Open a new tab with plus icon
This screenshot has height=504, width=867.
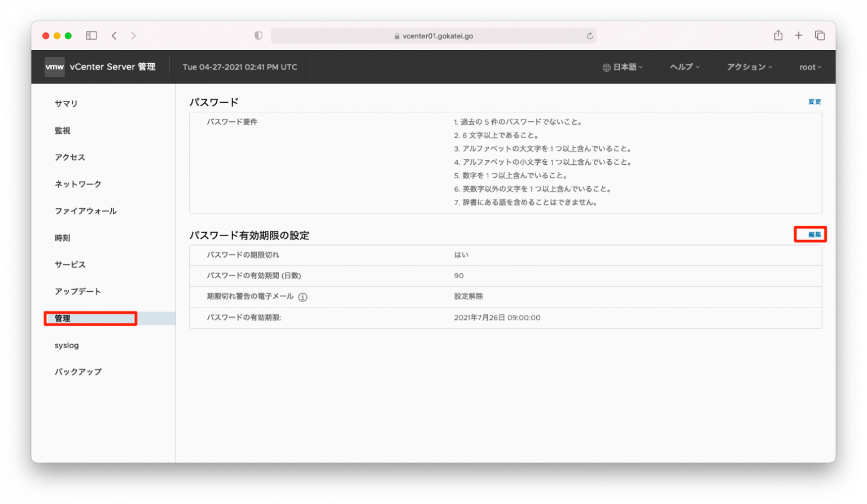pyautogui.click(x=798, y=36)
